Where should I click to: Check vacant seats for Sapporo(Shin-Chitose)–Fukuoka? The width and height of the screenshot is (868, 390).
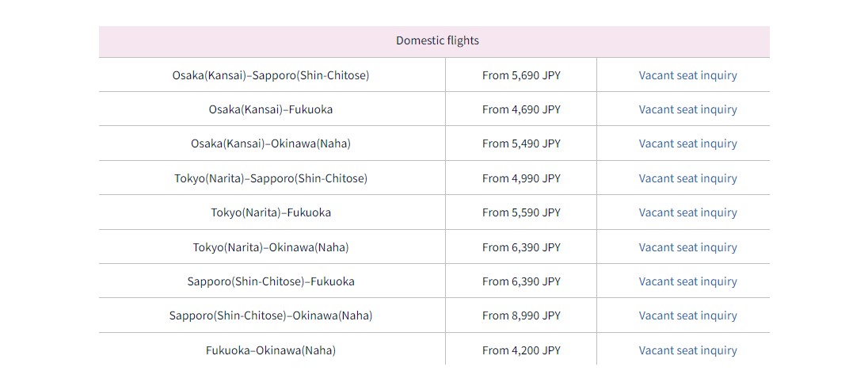tap(687, 281)
